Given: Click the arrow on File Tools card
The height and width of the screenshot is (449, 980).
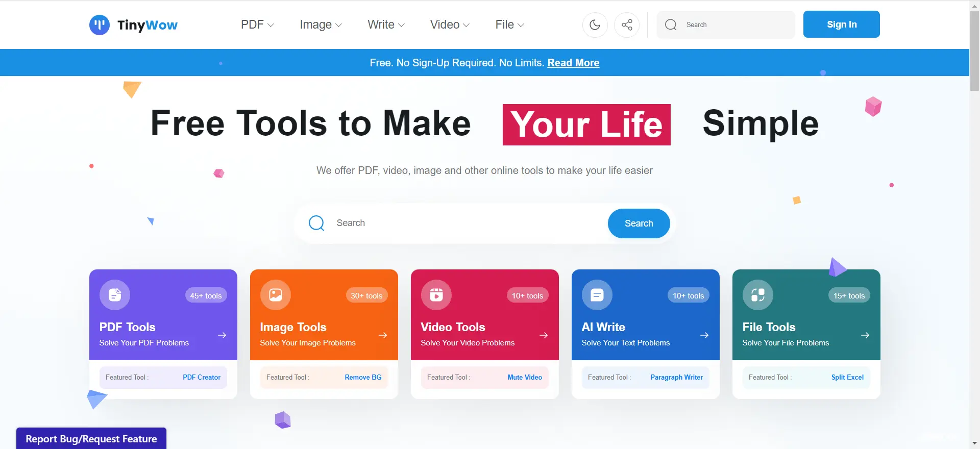Looking at the screenshot, I should click(865, 335).
